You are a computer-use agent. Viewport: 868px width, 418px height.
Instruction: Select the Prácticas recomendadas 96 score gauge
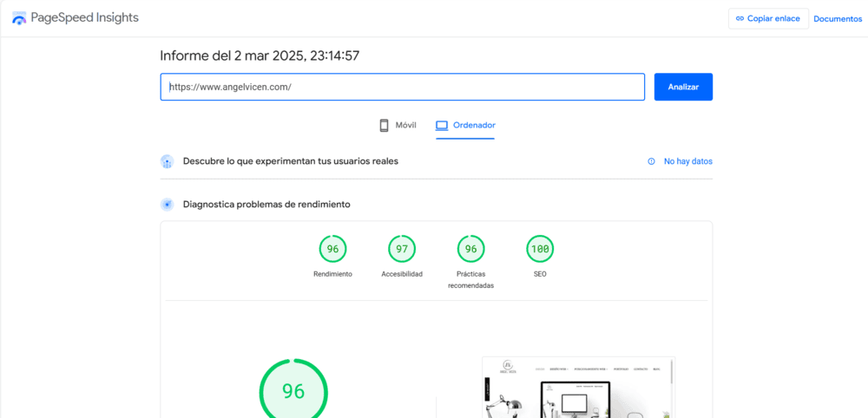(x=470, y=249)
